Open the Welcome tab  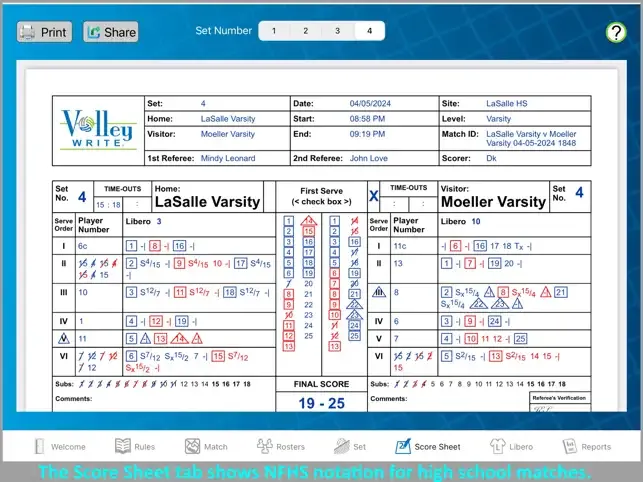[60, 446]
